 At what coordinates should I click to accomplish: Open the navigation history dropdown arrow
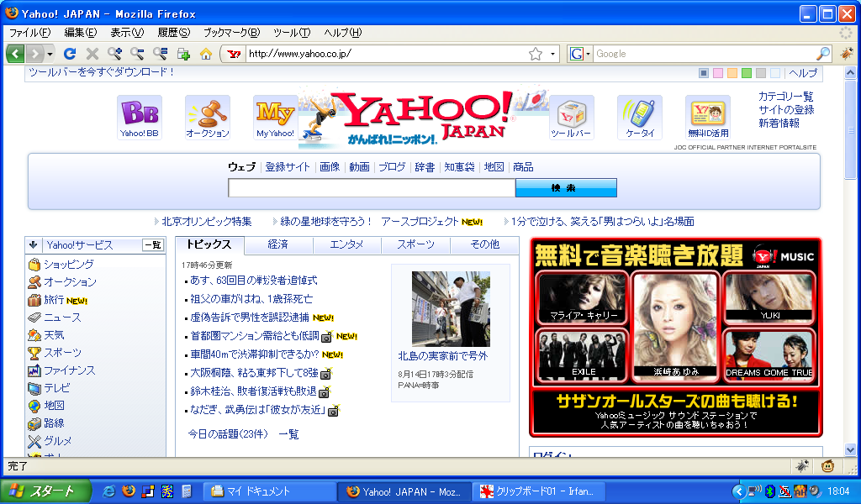pos(50,54)
